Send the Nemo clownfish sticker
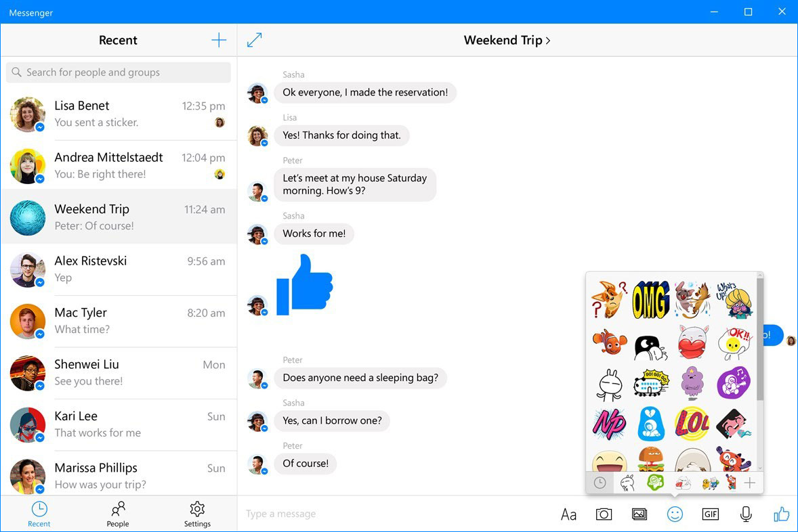This screenshot has width=798, height=532. click(x=609, y=341)
